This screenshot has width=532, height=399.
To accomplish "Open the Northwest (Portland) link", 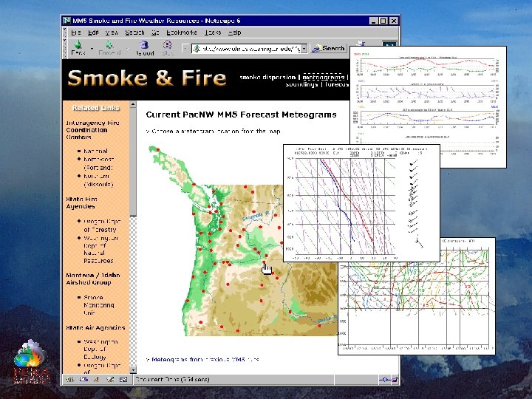I will pyautogui.click(x=99, y=163).
